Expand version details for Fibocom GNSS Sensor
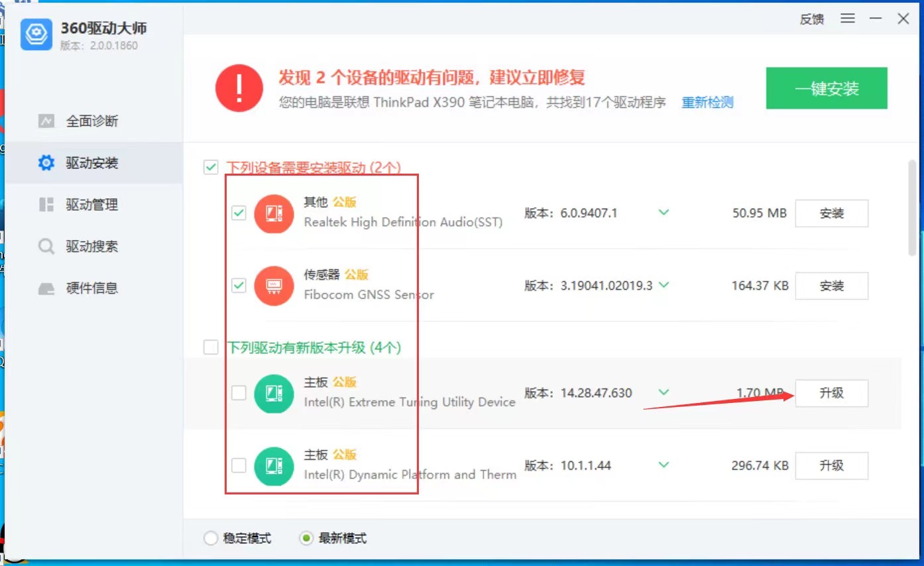 point(664,286)
